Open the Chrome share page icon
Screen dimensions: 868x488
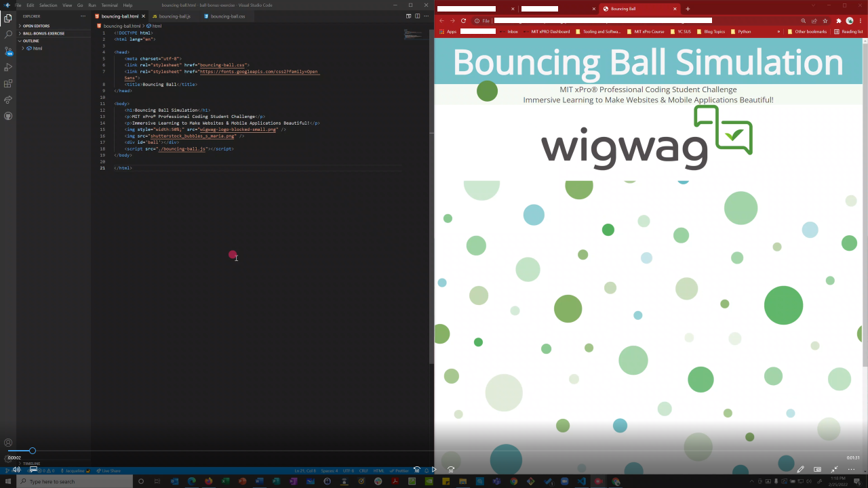(814, 21)
